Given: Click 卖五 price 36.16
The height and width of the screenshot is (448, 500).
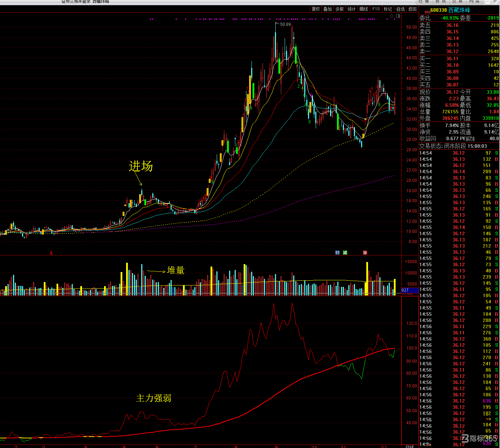Looking at the screenshot, I should pyautogui.click(x=452, y=25).
